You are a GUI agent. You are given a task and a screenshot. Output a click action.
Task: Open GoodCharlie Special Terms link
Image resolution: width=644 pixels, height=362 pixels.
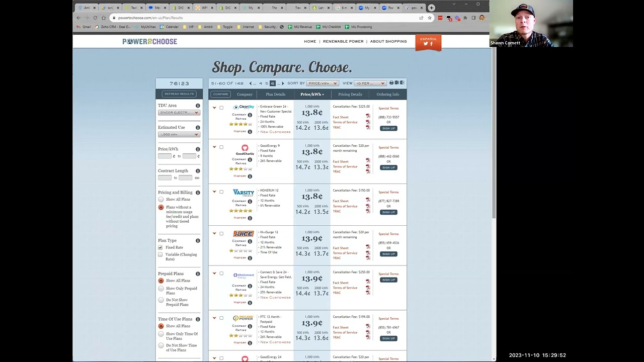click(x=388, y=148)
